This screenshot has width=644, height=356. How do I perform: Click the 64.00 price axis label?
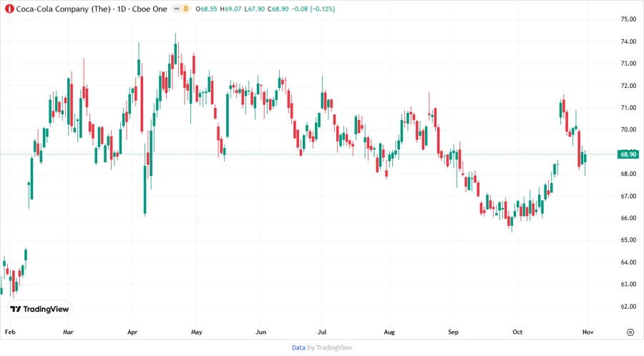coord(628,262)
